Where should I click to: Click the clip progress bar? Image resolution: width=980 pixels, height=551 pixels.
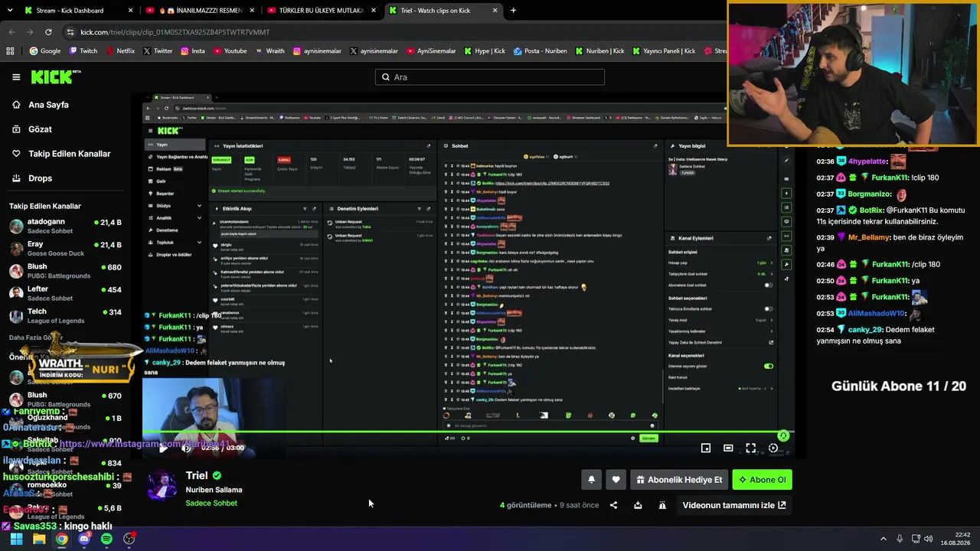[468, 432]
